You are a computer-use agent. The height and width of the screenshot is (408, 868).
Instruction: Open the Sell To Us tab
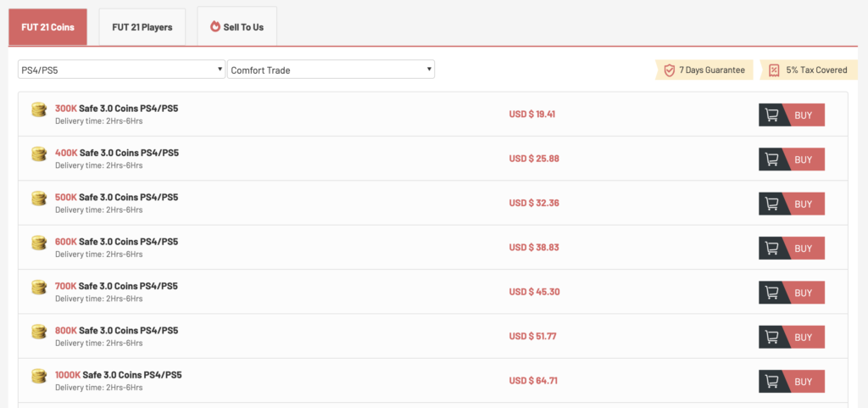[237, 26]
